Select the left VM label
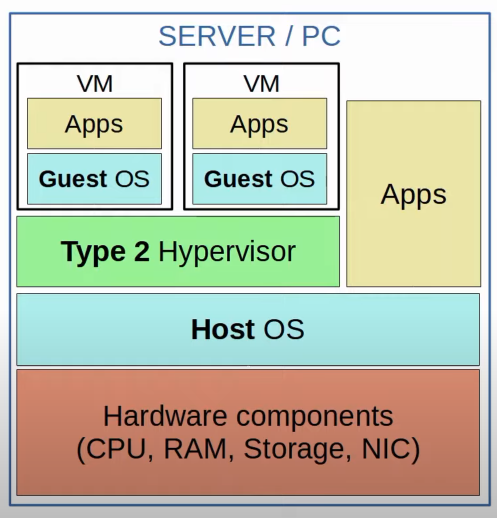Viewport: 497px width, 518px height. pos(95,84)
